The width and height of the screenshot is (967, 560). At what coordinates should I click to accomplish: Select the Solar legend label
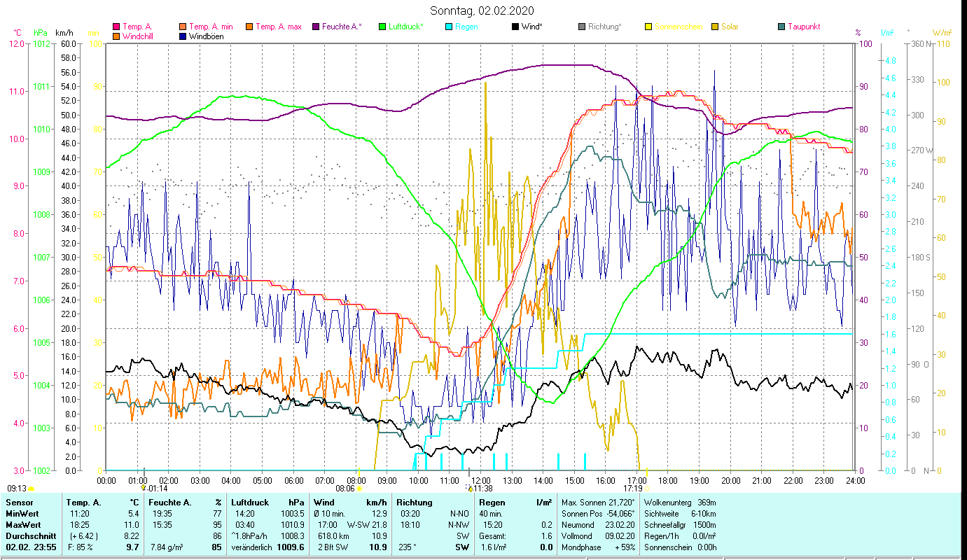coord(730,27)
